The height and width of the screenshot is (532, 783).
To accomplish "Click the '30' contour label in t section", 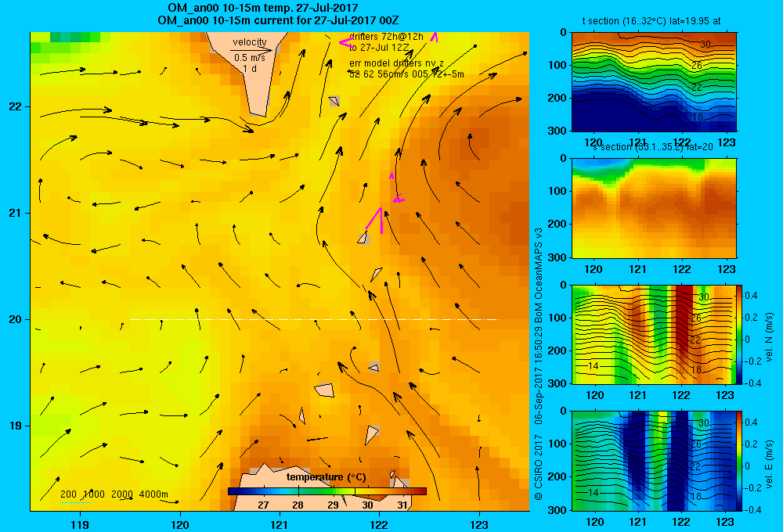I will 705,44.
